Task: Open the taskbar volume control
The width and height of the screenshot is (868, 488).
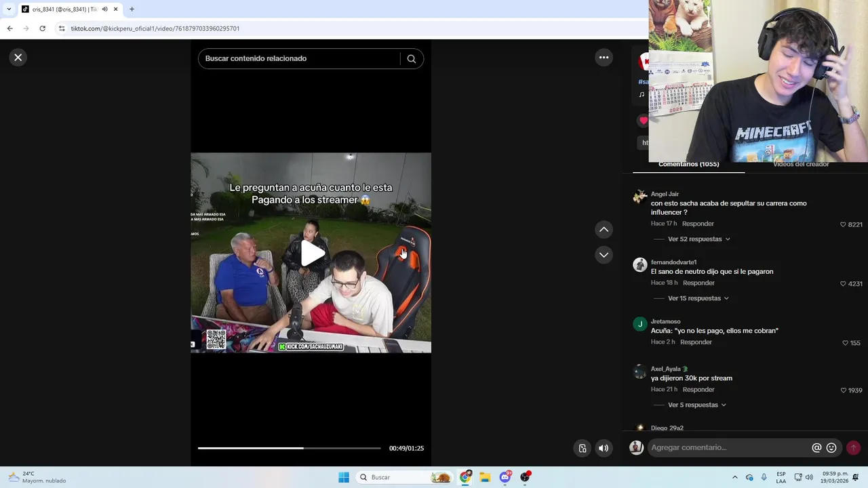Action: tap(809, 477)
